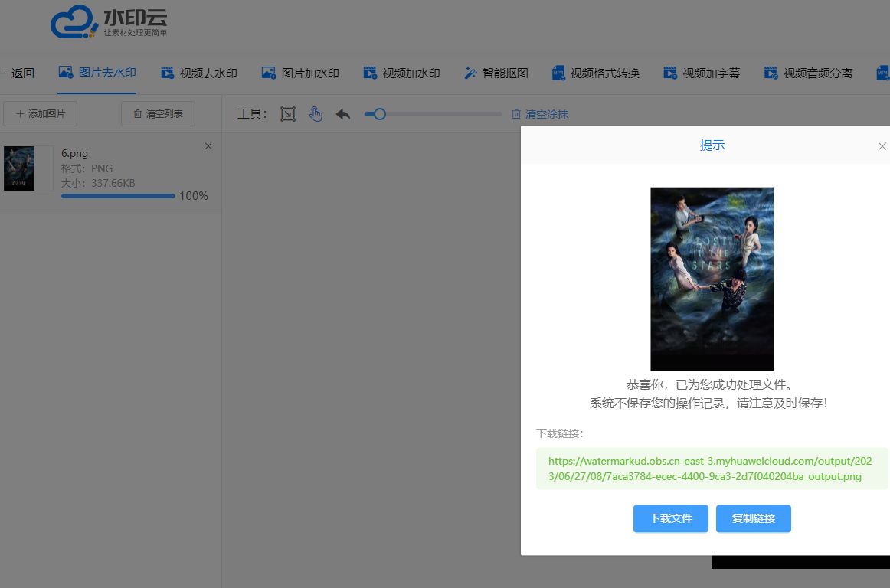890x588 pixels.
Task: Click the 大小: 337.66KB text
Action: [98, 183]
